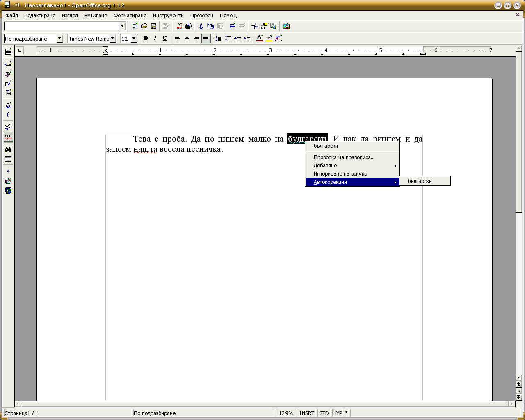Screen dimensions: 525x420
Task: Click the Undo arrow icon
Action: (233, 26)
